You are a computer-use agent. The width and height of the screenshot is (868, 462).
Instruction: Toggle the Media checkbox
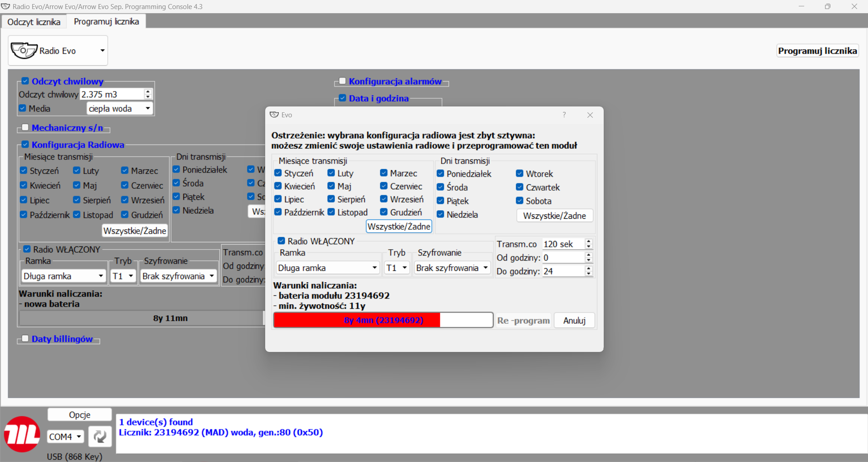click(23, 108)
